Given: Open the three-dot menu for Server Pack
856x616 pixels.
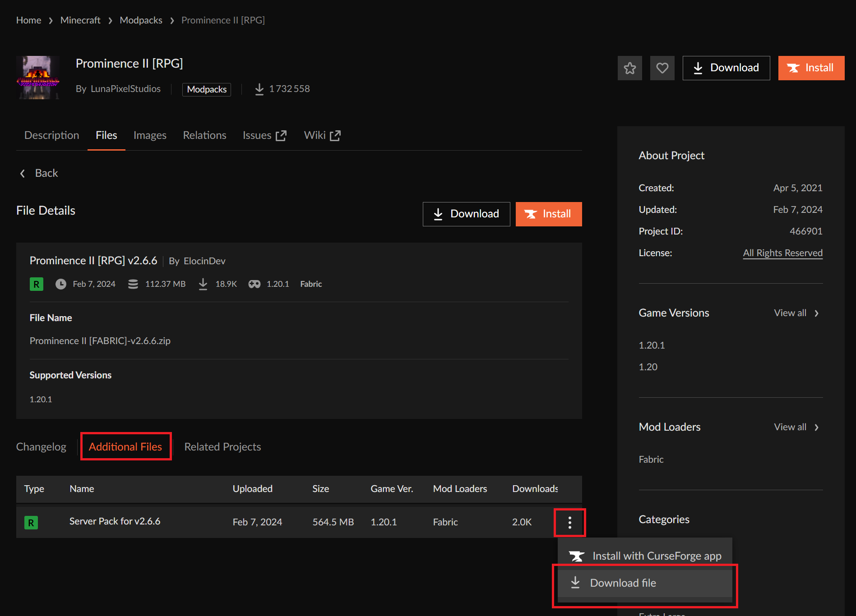Looking at the screenshot, I should 569,523.
